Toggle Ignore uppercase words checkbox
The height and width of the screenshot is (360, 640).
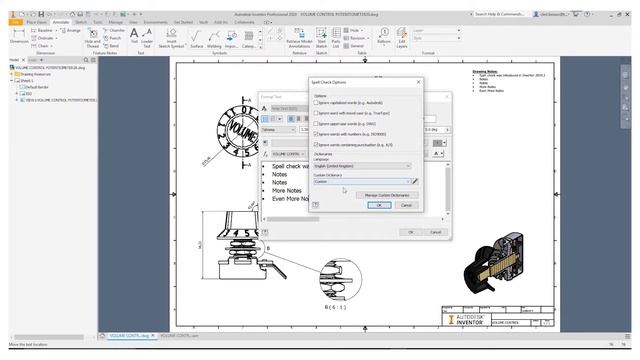[x=316, y=124]
